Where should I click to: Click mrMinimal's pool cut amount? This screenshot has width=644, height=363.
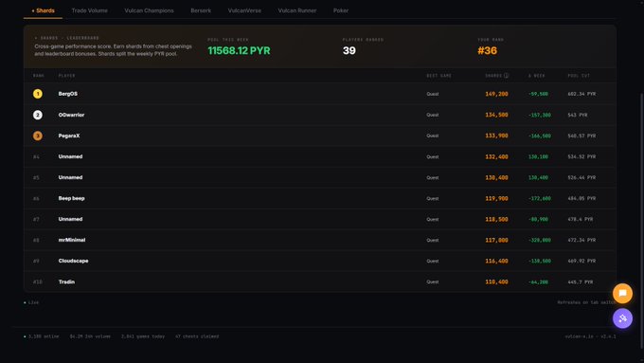[x=581, y=240]
